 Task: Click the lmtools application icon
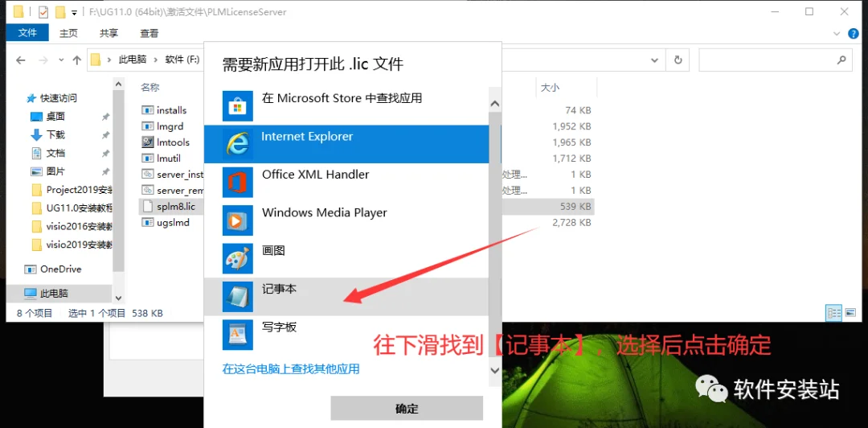point(147,142)
